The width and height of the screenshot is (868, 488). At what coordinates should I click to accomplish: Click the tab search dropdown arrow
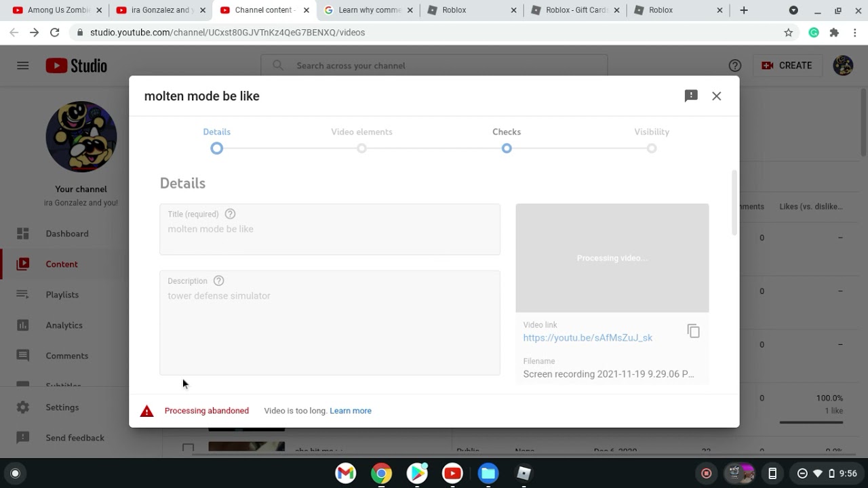point(793,10)
